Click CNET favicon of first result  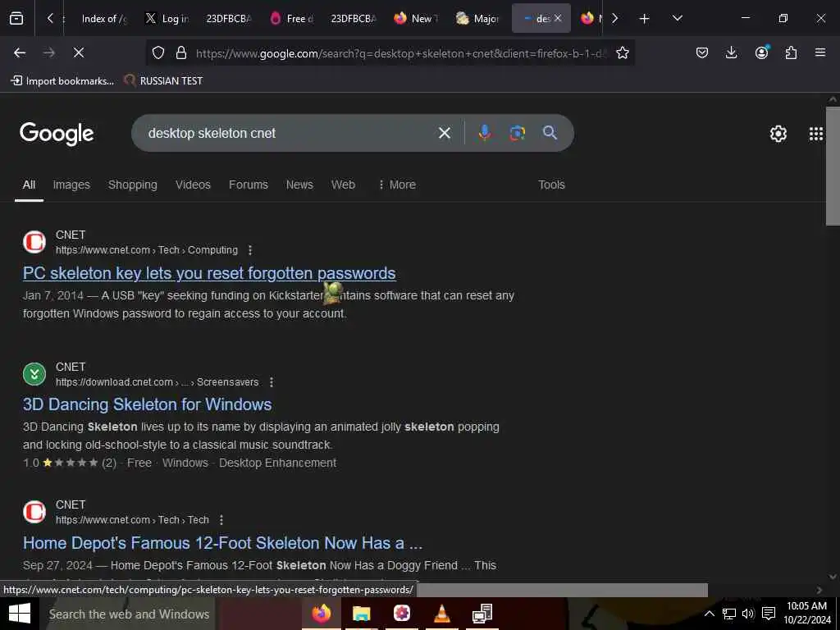34,242
